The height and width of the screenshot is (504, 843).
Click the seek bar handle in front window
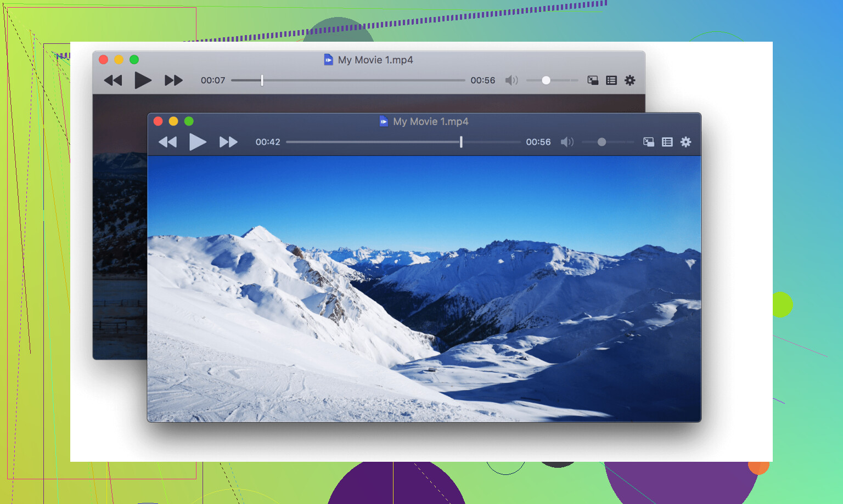(x=461, y=142)
